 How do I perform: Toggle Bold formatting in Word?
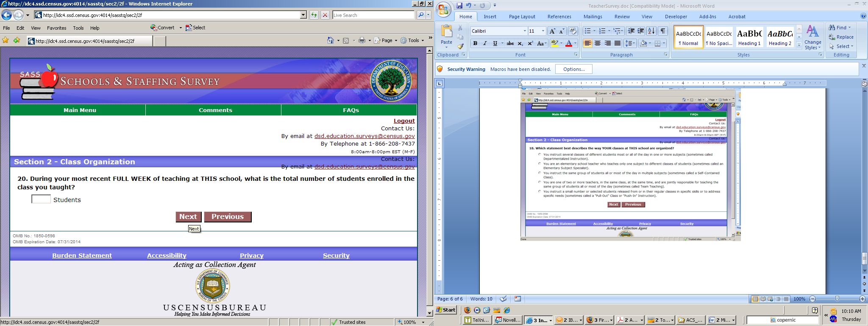[475, 43]
